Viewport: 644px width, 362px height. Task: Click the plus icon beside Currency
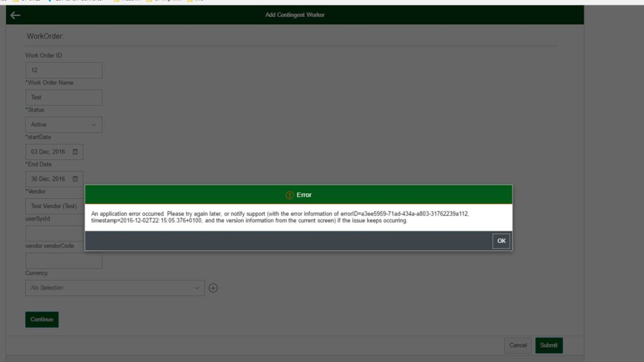click(213, 288)
